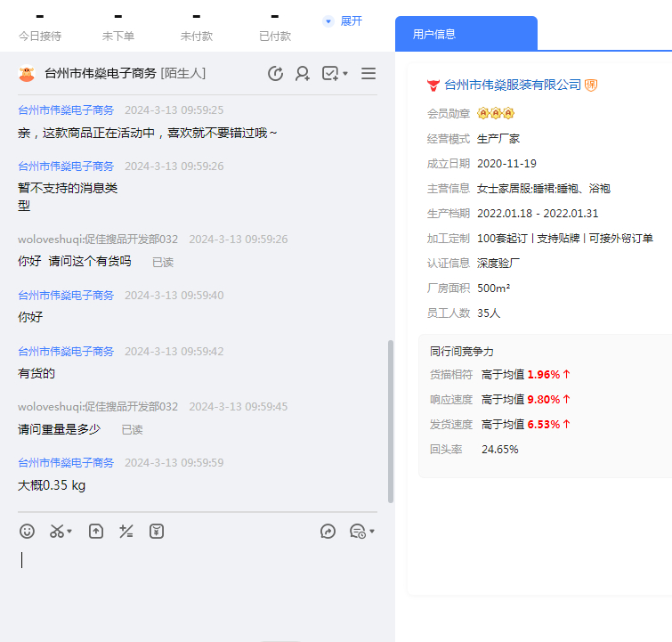Click the refresh history clock icon
This screenshot has width=672, height=642.
[x=276, y=74]
